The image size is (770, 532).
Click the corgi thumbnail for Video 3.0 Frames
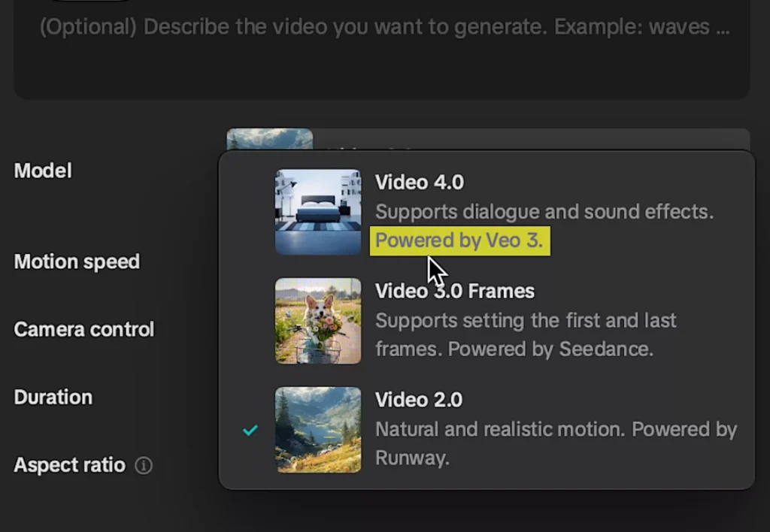(x=318, y=321)
